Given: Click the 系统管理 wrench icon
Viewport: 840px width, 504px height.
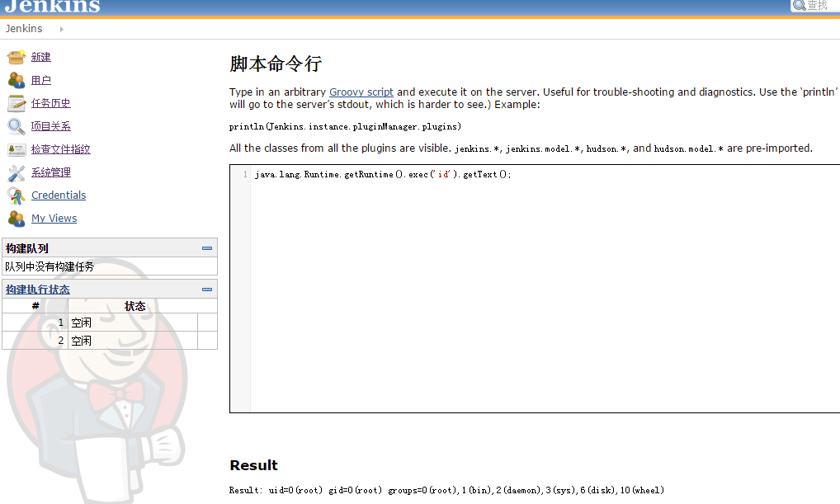Looking at the screenshot, I should (16, 172).
